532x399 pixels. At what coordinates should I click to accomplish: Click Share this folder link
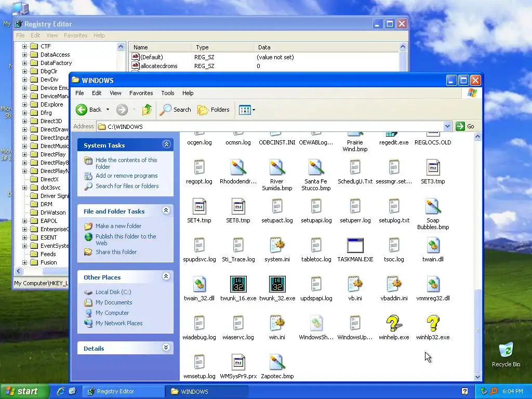tap(116, 252)
